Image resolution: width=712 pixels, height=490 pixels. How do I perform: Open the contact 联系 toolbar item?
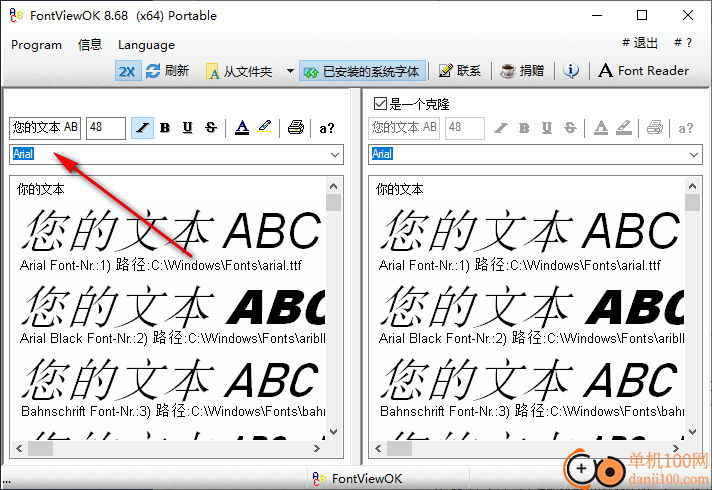point(460,71)
